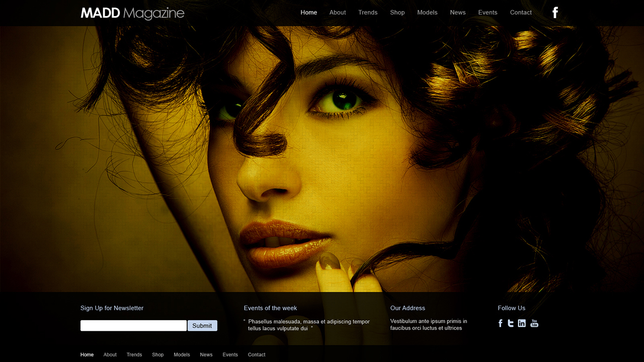Open the Facebook icon in the header
The width and height of the screenshot is (644, 362).
coord(555,13)
